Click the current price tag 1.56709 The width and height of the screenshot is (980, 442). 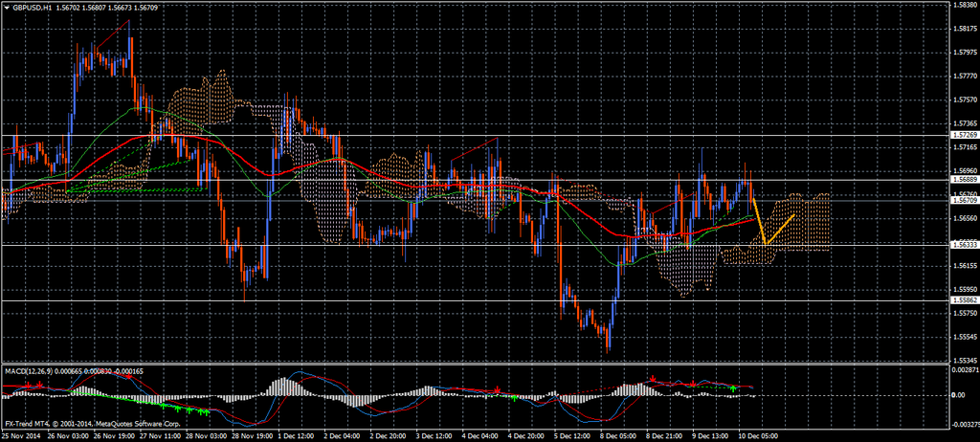click(x=964, y=200)
